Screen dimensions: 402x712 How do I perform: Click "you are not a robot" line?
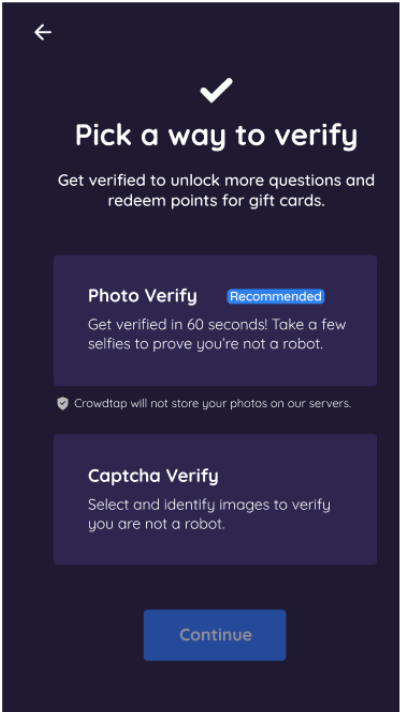pos(157,524)
